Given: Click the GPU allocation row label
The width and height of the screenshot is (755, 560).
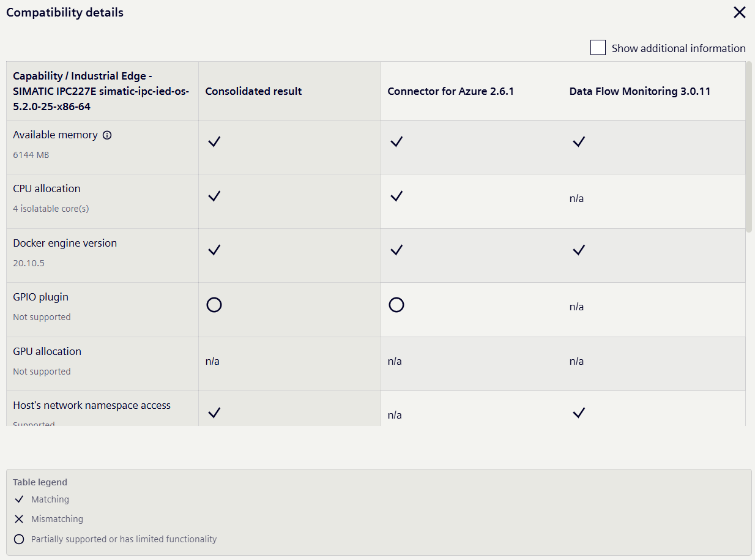Looking at the screenshot, I should pyautogui.click(x=47, y=351).
